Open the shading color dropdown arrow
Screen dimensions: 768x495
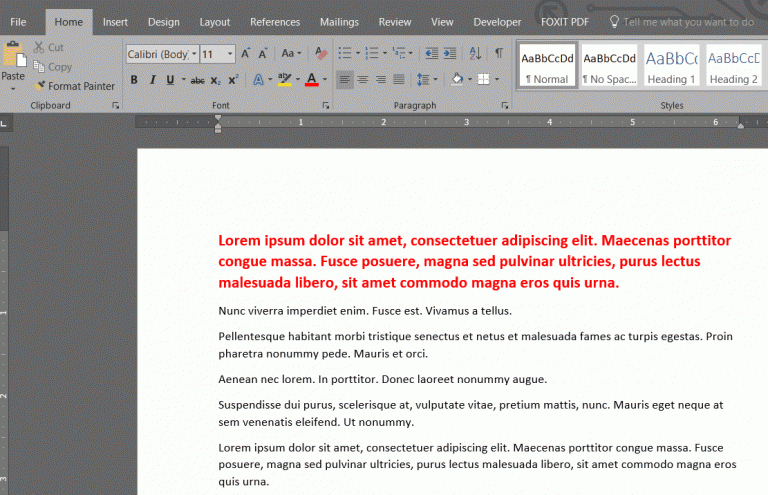tap(470, 79)
